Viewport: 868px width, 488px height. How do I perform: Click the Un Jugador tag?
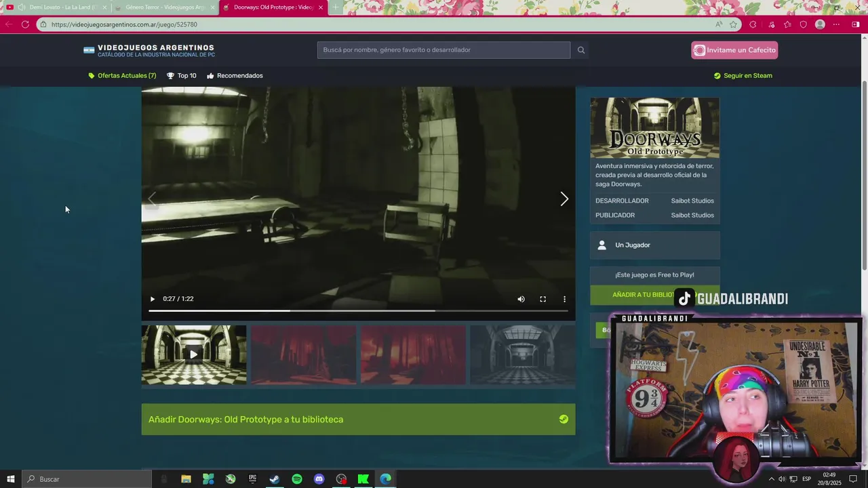click(654, 245)
